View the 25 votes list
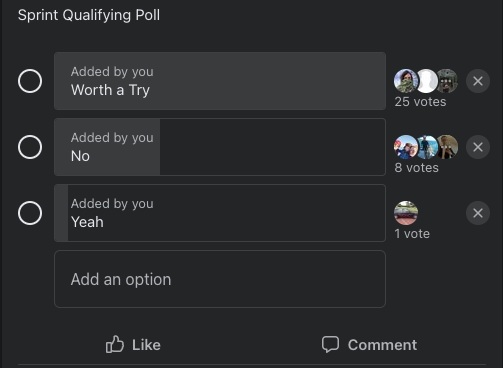This screenshot has width=503, height=368. click(420, 102)
